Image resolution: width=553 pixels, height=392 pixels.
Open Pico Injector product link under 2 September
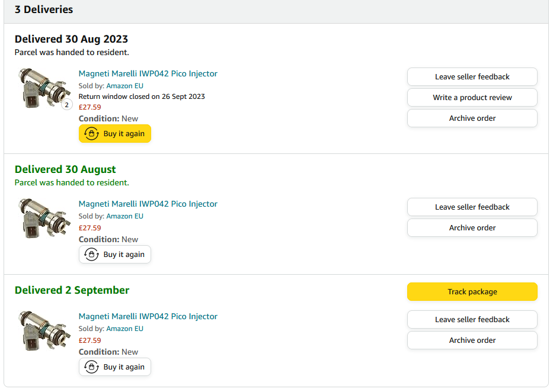pyautogui.click(x=148, y=317)
